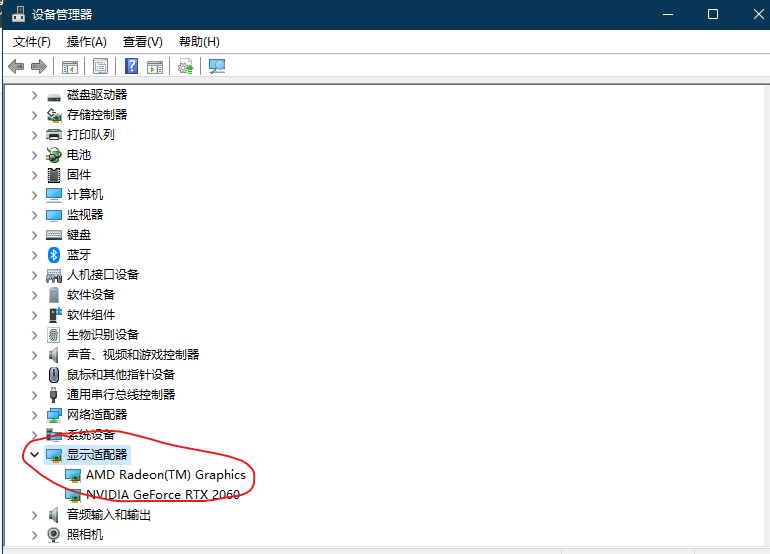
Task: Click the 设备管理器 title bar icon
Action: point(18,14)
